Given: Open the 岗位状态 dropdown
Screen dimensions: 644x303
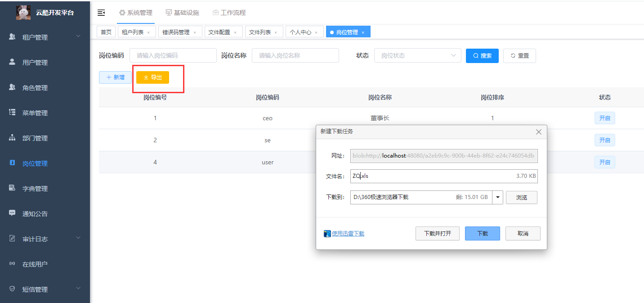Looking at the screenshot, I should click(418, 55).
